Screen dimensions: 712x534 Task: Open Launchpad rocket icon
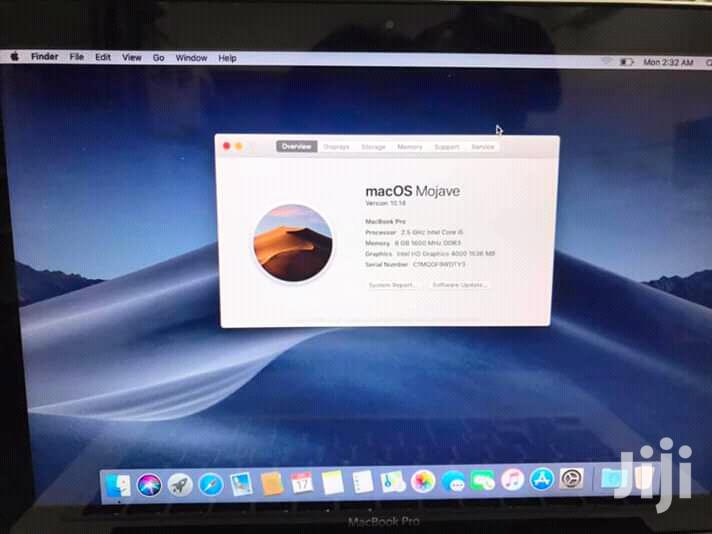[180, 485]
